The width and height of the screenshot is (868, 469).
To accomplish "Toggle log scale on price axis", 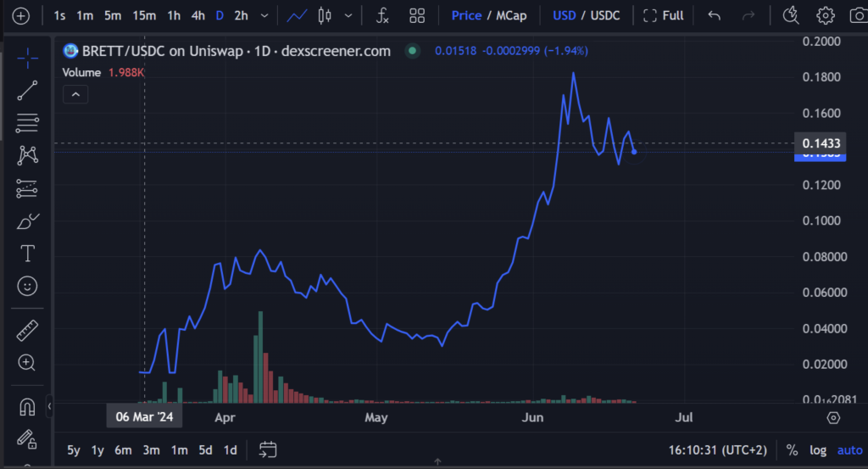I will pyautogui.click(x=818, y=450).
